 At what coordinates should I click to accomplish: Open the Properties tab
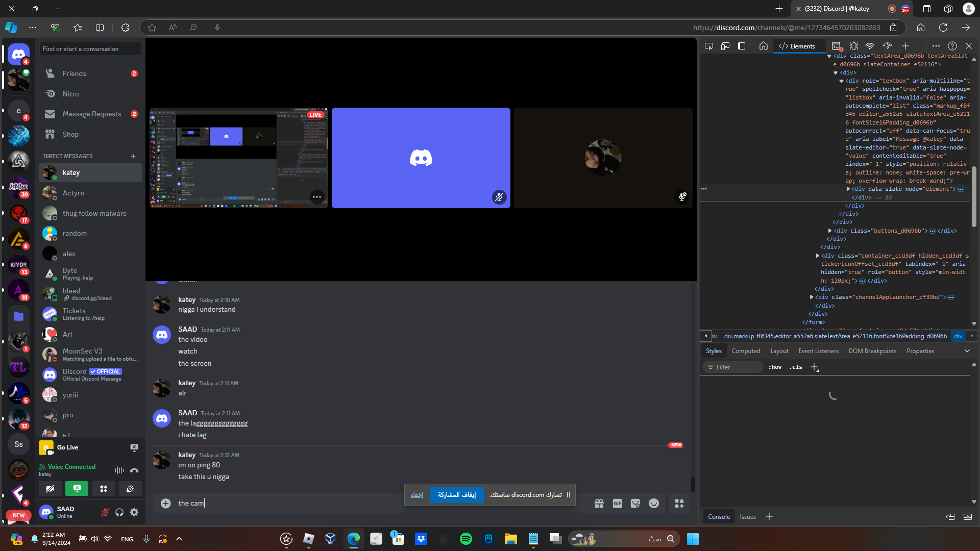click(920, 351)
